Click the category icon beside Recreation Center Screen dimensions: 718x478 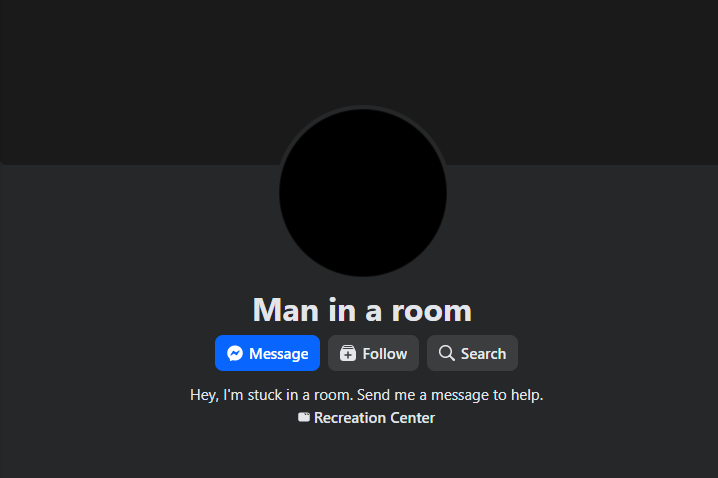click(304, 417)
